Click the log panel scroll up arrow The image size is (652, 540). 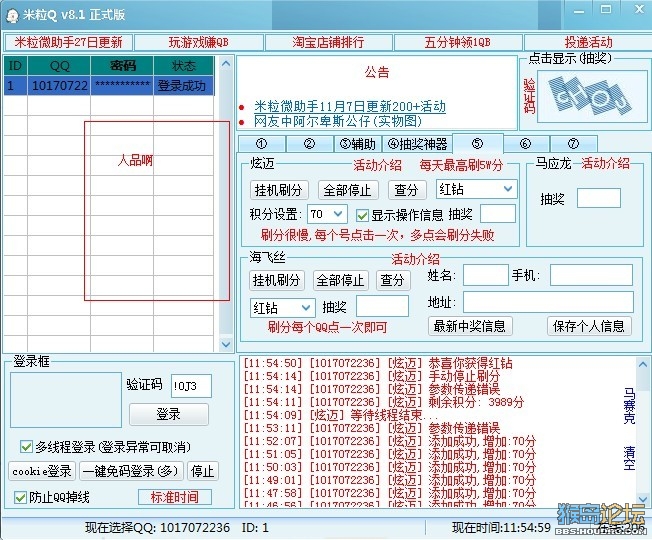[x=643, y=365]
